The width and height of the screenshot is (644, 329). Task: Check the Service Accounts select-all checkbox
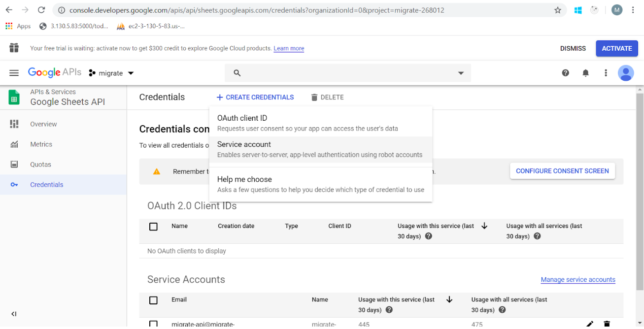click(153, 300)
